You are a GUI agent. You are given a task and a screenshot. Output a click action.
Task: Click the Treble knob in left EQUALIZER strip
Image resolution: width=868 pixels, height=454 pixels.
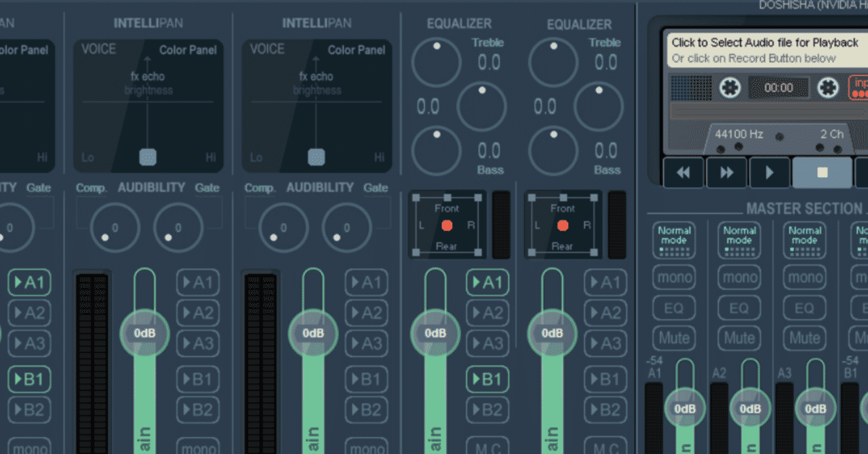coord(437,63)
